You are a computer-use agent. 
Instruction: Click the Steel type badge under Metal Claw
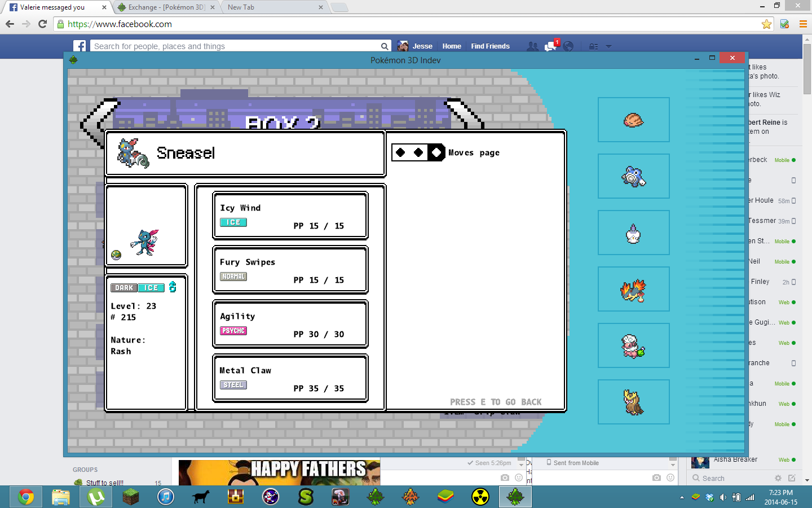coord(233,385)
